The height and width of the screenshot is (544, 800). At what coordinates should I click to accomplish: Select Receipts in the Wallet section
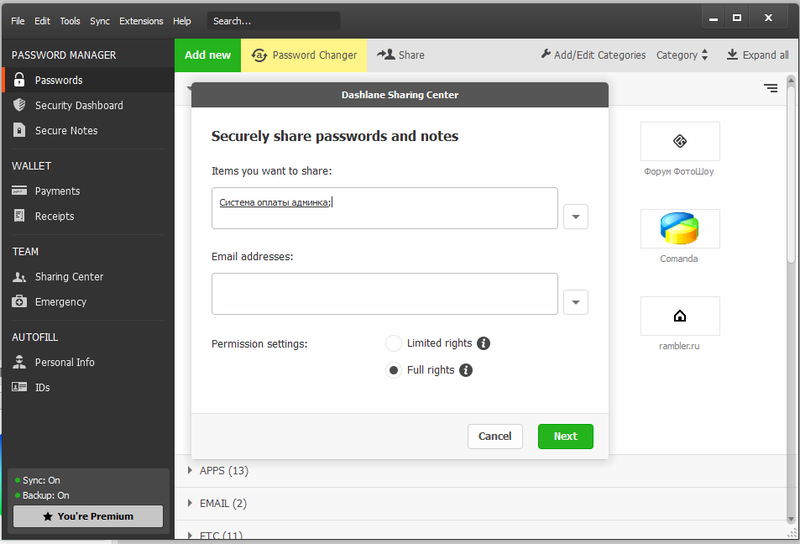click(88, 216)
